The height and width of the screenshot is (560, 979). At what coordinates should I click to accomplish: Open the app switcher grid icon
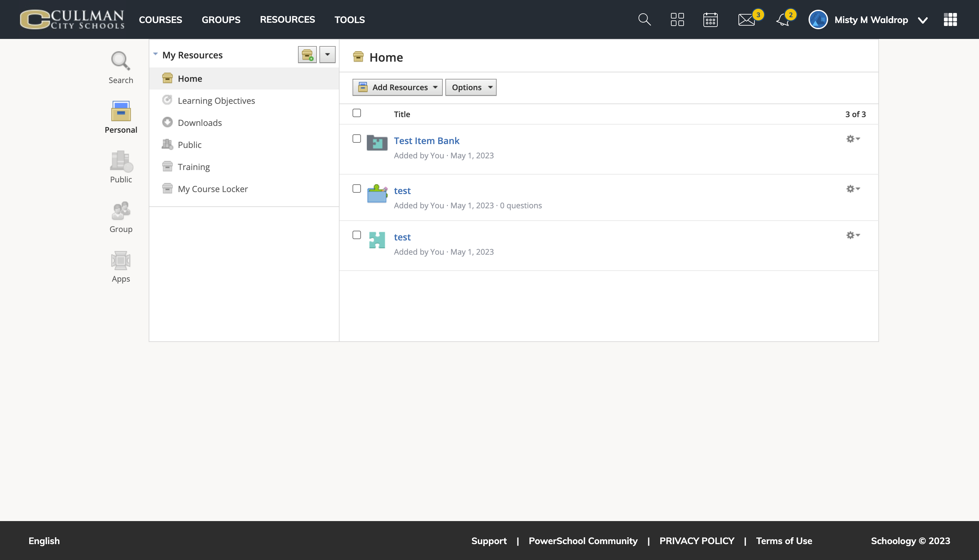click(x=950, y=19)
